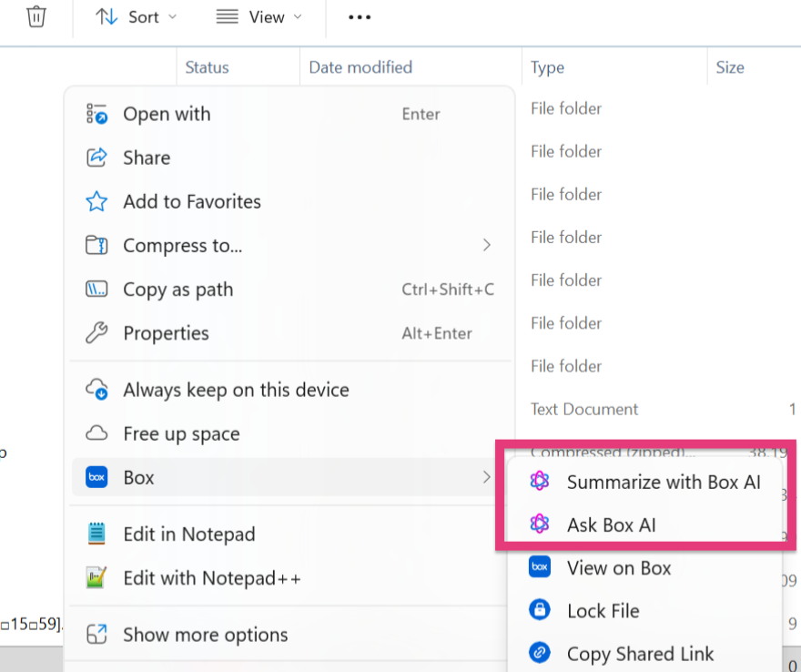Click the Copy as path icon
This screenshot has height=672, width=801.
(x=96, y=290)
